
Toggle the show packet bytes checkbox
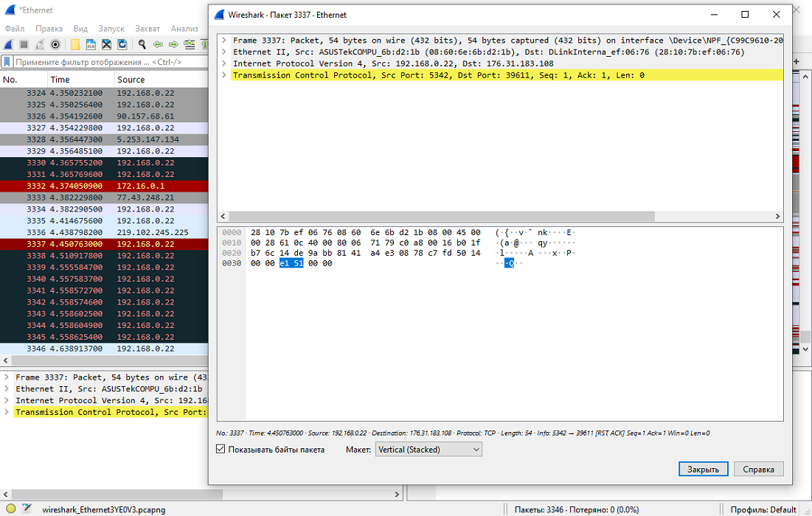coord(221,449)
